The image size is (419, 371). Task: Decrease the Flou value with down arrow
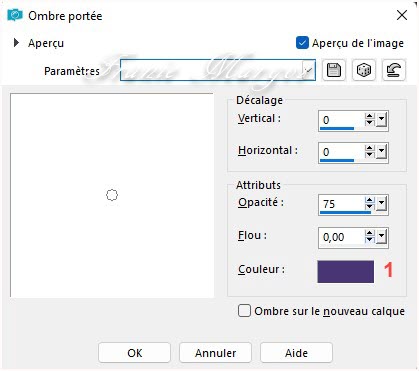[x=370, y=240]
